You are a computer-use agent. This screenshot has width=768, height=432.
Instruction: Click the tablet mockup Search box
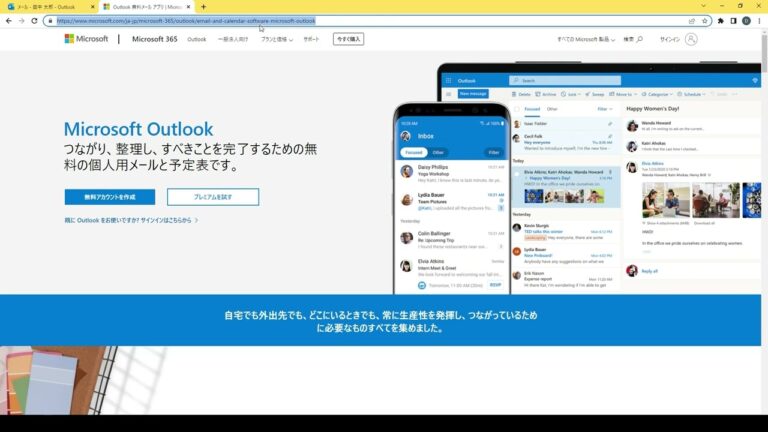point(565,80)
